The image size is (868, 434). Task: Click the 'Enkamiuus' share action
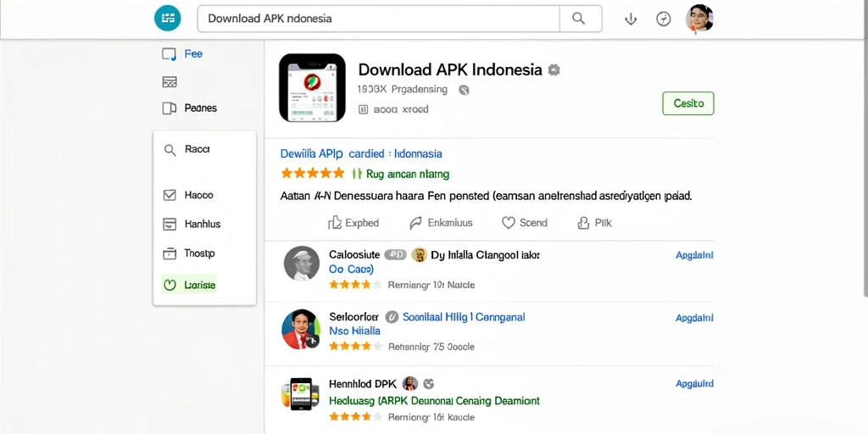(x=441, y=223)
